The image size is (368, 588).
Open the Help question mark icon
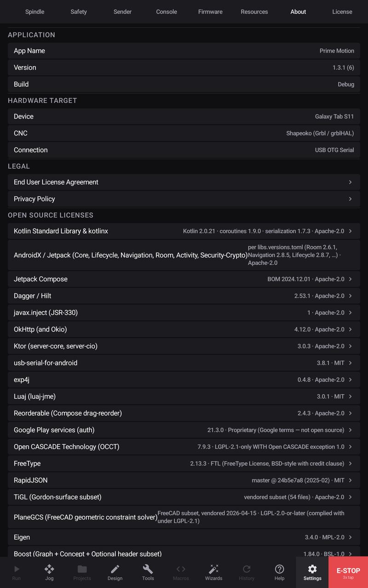(280, 569)
